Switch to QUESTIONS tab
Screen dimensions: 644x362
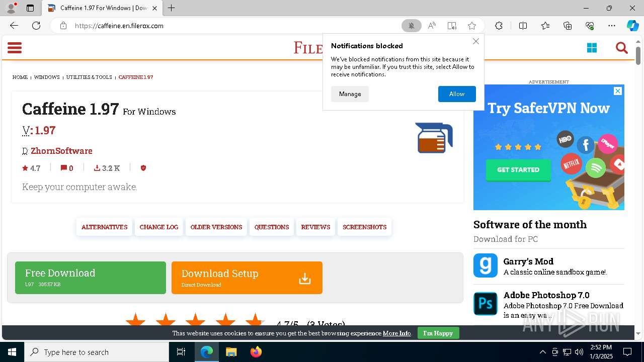point(272,227)
